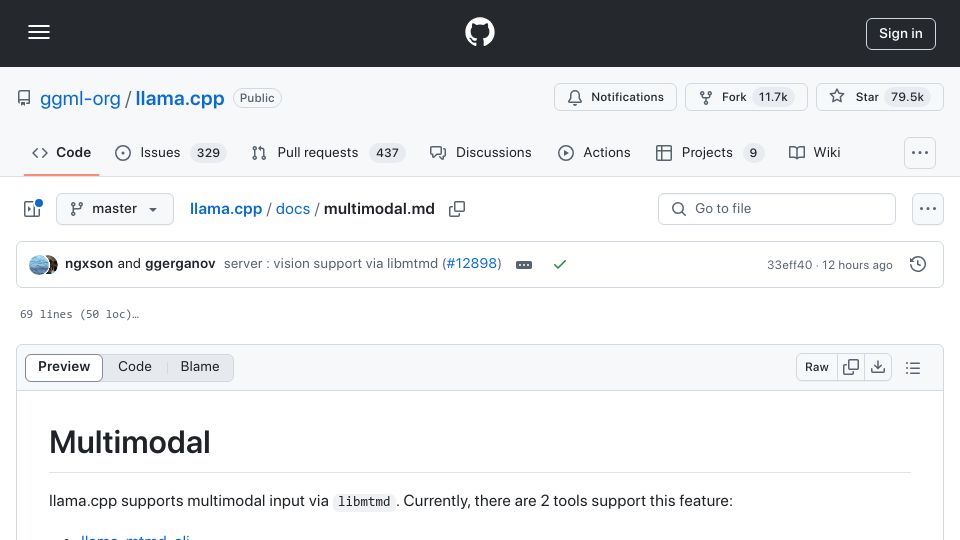
Task: Open the document outline icon
Action: (913, 368)
